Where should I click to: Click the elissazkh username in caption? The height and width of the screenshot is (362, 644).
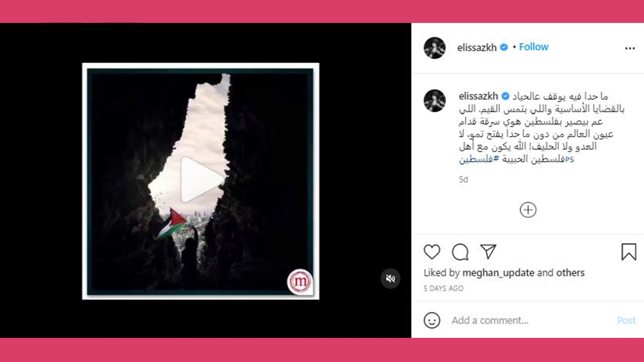tap(478, 96)
